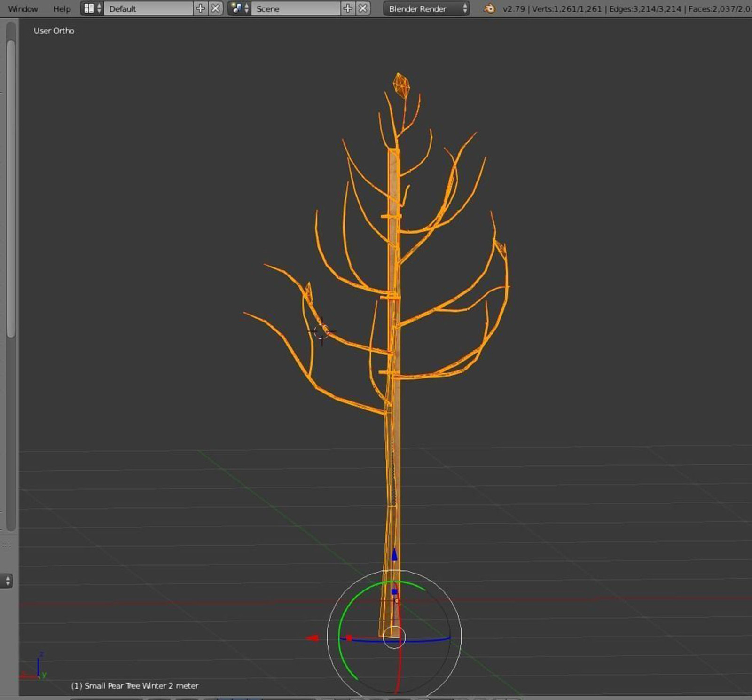The image size is (752, 700).
Task: Click the Default screen layout name field
Action: pos(148,8)
